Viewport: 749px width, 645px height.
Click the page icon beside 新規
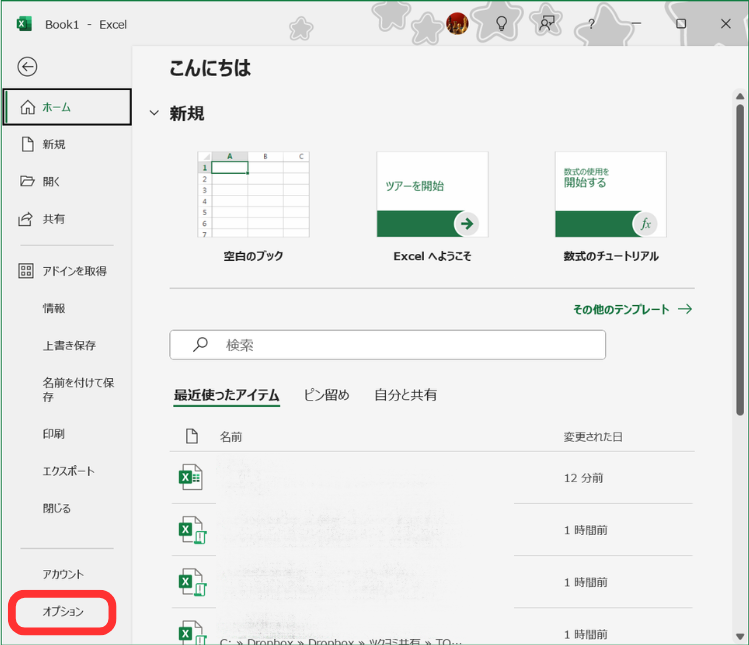point(28,144)
